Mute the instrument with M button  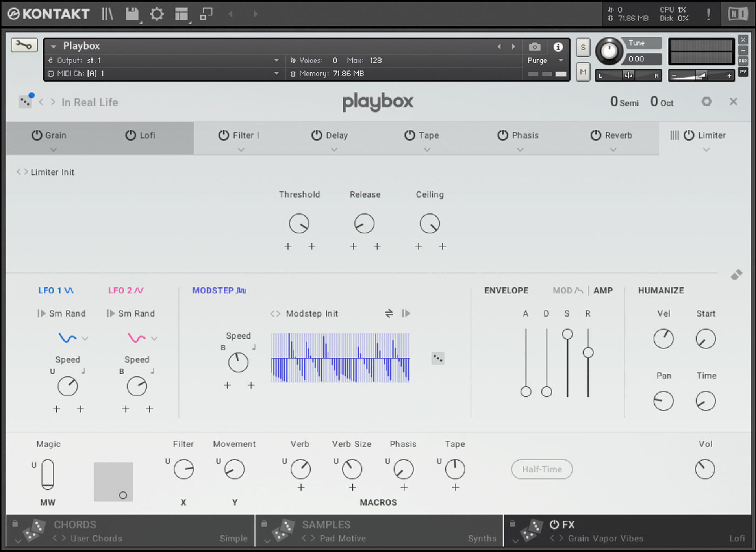[583, 72]
